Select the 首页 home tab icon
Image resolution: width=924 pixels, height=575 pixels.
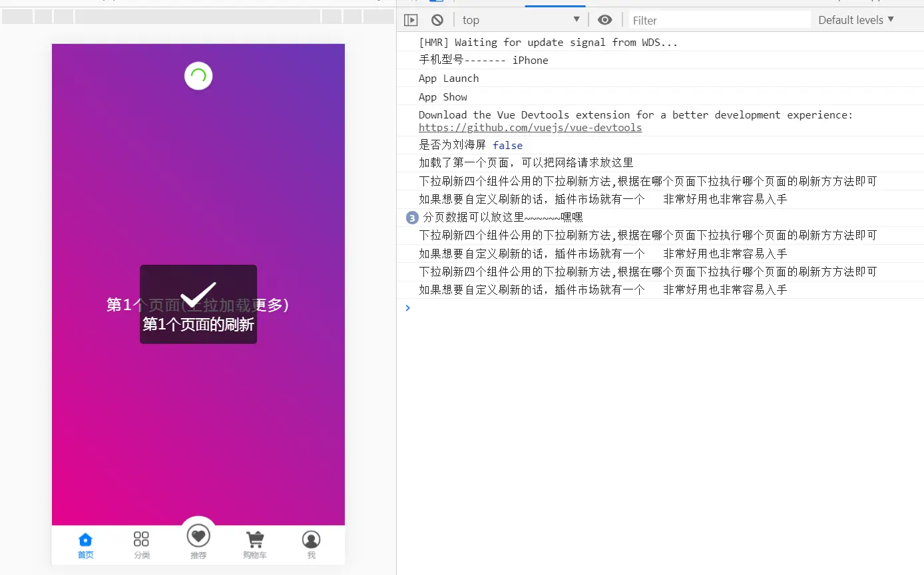(x=85, y=540)
